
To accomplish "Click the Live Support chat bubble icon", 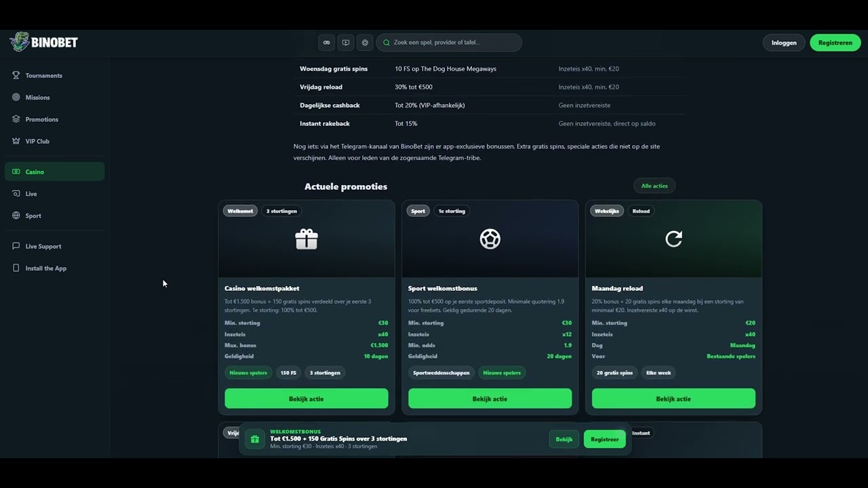I will click(x=16, y=246).
